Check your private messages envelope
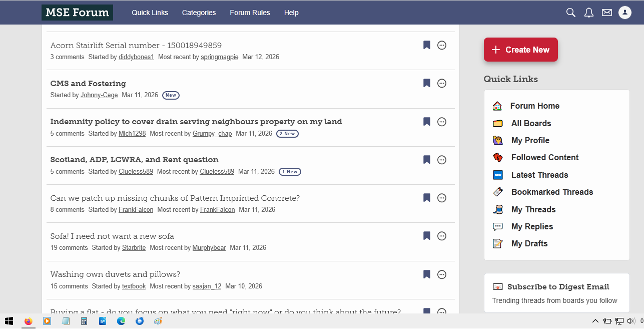The width and height of the screenshot is (644, 336). point(606,13)
